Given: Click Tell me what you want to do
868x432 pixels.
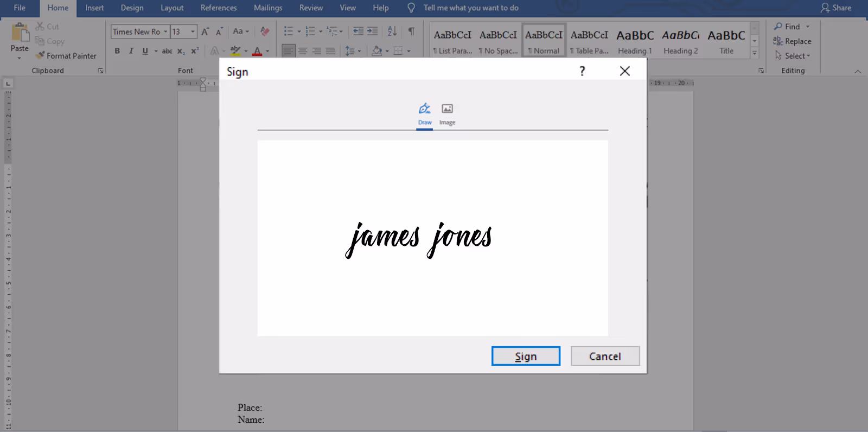Looking at the screenshot, I should click(x=471, y=8).
